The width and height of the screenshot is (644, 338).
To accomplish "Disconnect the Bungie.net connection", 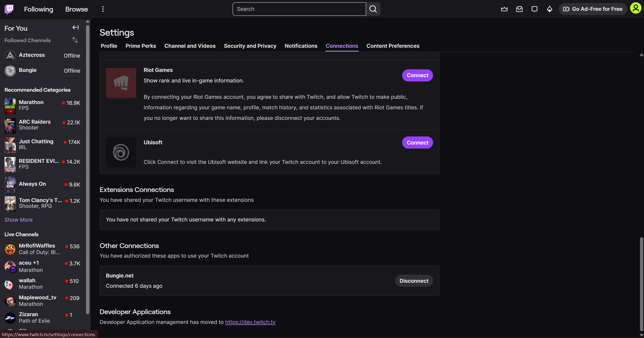I will click(414, 281).
